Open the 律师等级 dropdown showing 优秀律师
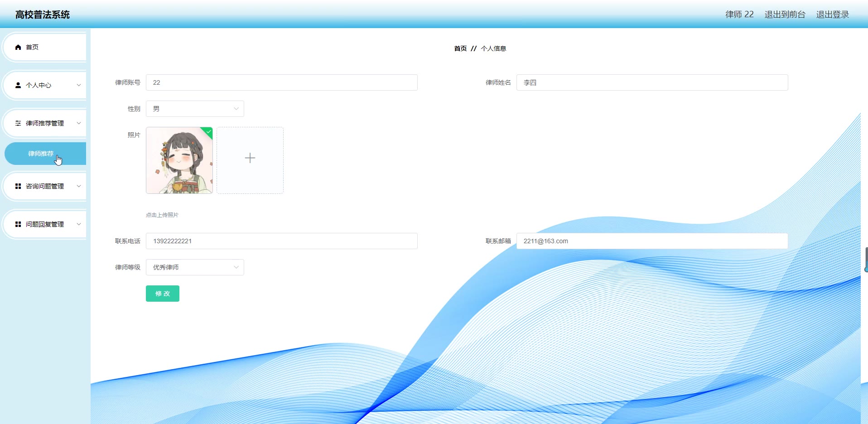Viewport: 868px width, 424px height. point(195,267)
